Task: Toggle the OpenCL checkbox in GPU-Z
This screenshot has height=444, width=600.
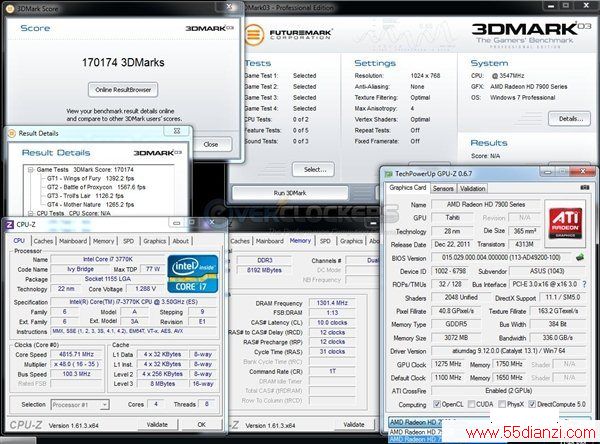Action: pos(437,404)
